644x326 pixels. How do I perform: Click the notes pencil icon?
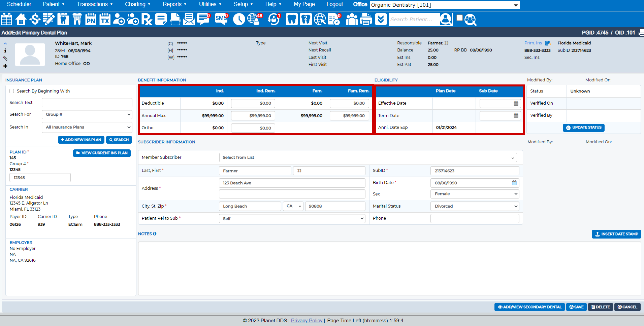click(x=49, y=19)
